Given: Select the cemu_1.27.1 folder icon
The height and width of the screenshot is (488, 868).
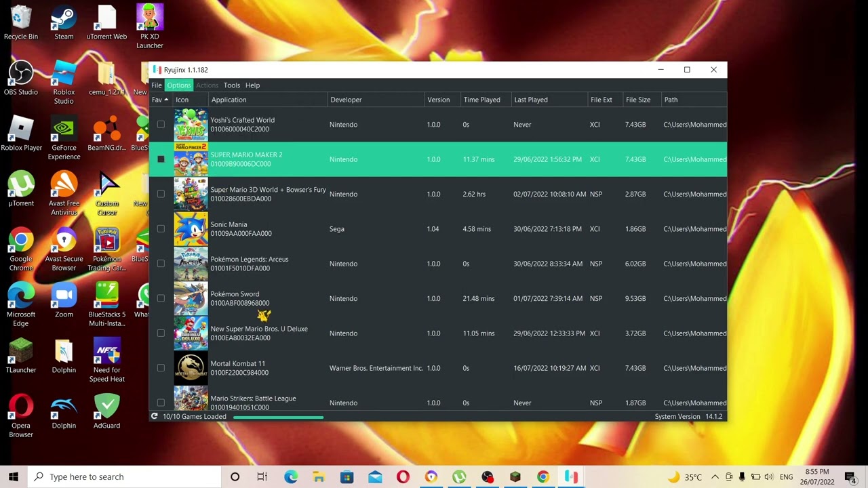Looking at the screenshot, I should click(x=107, y=78).
